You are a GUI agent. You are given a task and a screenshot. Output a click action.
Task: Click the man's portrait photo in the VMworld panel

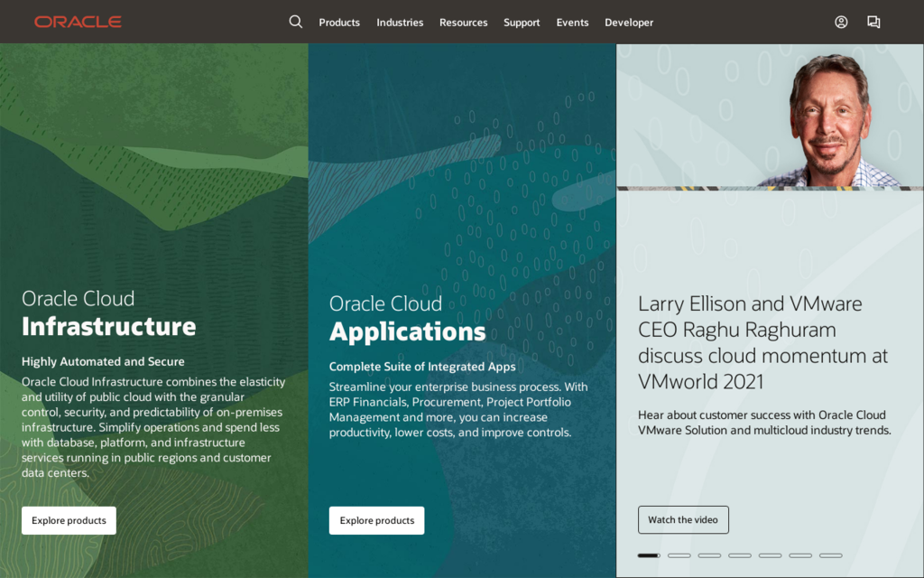coord(828,122)
